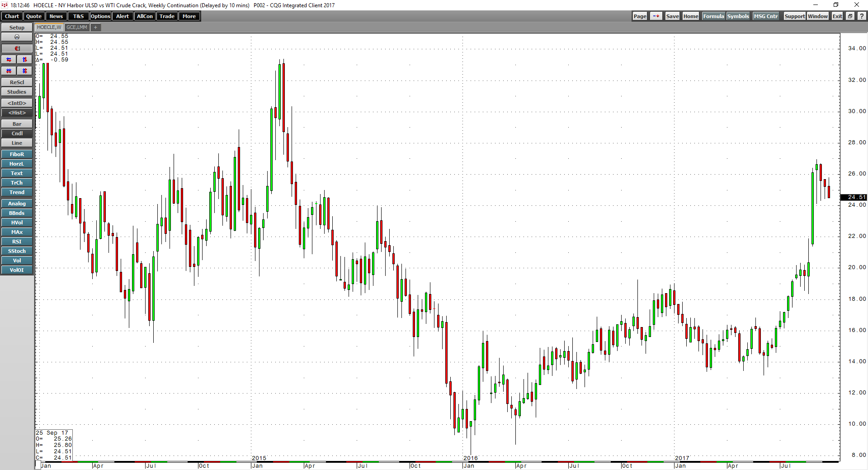This screenshot has height=470, width=868.
Task: Open the Window menu
Action: pyautogui.click(x=818, y=16)
